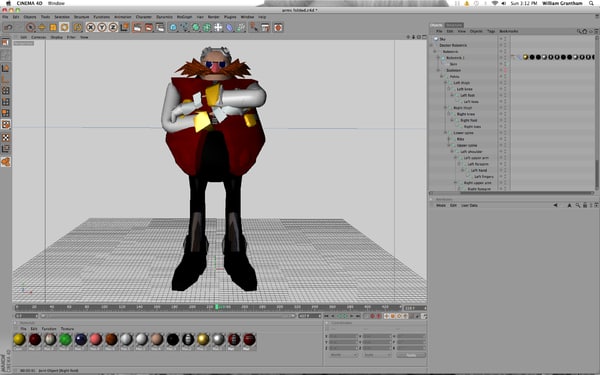Viewport: 600px width, 375px height.
Task: Toggle visibility dots for the Sky object
Action: (x=501, y=39)
